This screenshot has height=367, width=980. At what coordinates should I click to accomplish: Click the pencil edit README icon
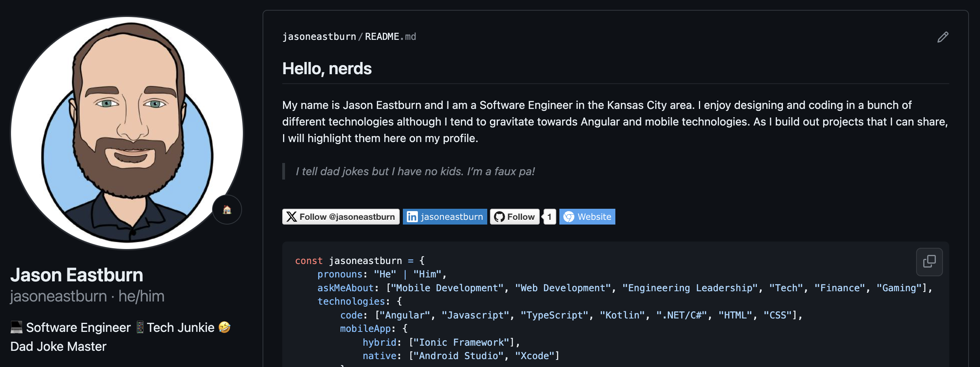tap(943, 37)
